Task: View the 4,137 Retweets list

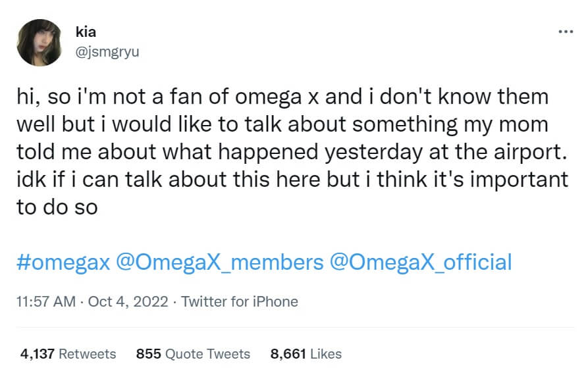Action: tap(68, 354)
